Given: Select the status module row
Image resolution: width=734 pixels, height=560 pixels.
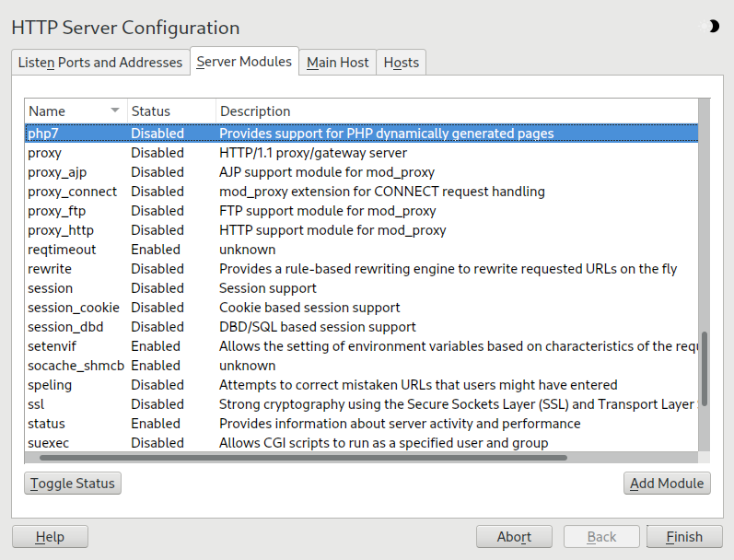Looking at the screenshot, I should coord(46,424).
